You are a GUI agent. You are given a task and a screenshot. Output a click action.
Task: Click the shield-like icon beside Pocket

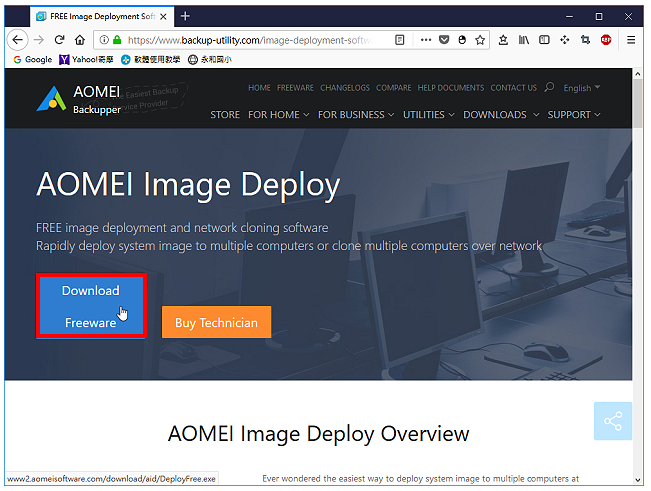462,40
